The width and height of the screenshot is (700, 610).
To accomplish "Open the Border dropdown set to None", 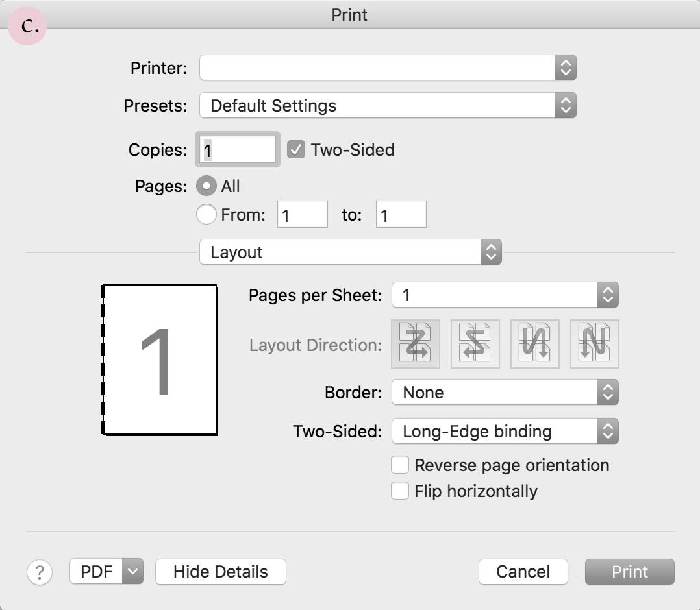I will (505, 392).
